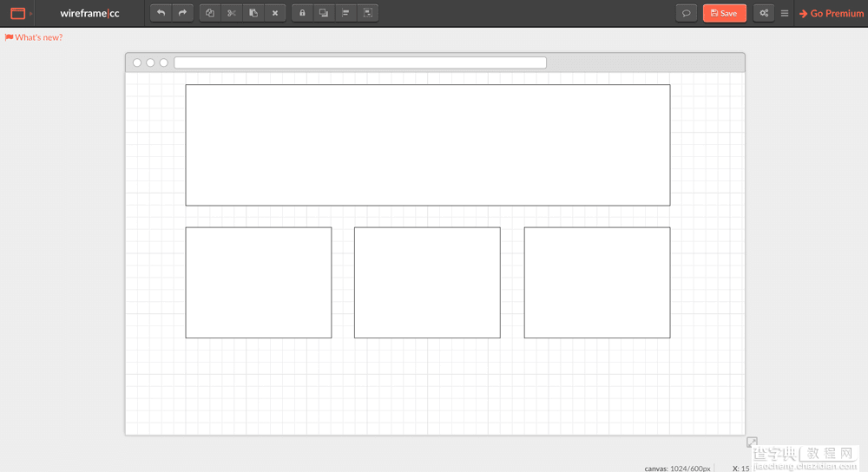Cut selection with the scissors icon
This screenshot has width=868, height=472.
click(x=232, y=13)
